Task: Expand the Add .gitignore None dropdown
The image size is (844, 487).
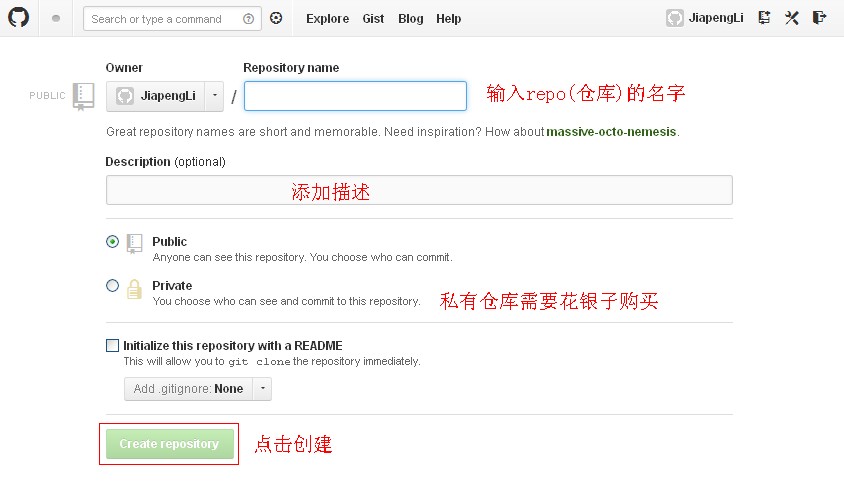Action: click(x=198, y=389)
